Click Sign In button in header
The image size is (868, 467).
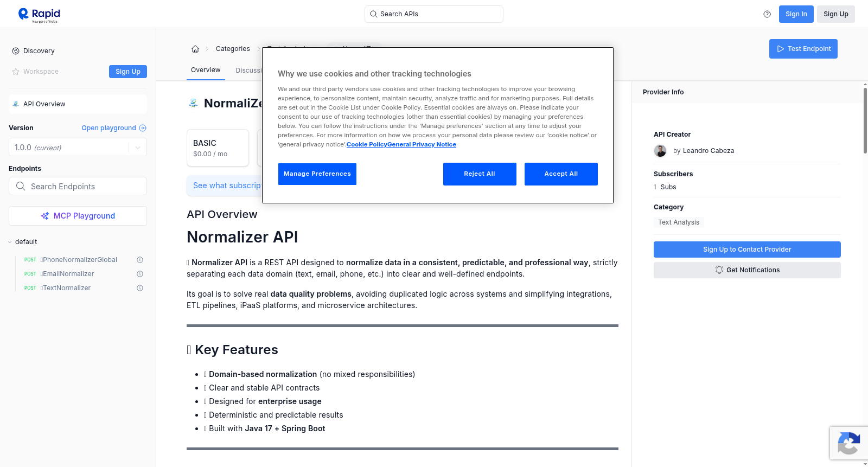tap(796, 14)
